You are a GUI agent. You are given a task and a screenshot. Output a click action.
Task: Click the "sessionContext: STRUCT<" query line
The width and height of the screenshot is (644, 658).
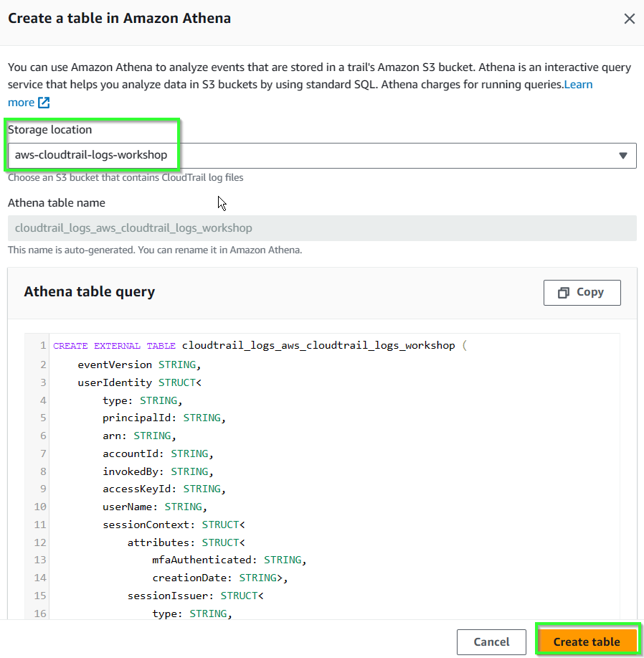coord(174,525)
